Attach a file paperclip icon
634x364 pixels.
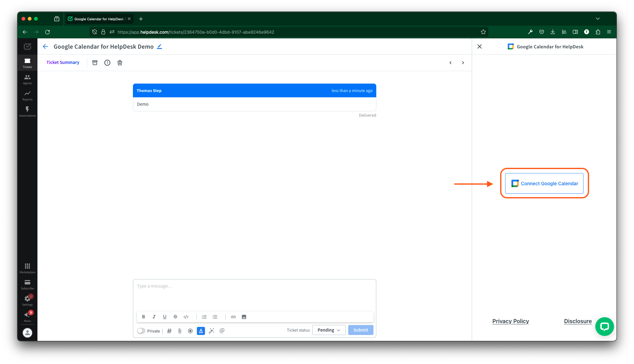click(180, 331)
